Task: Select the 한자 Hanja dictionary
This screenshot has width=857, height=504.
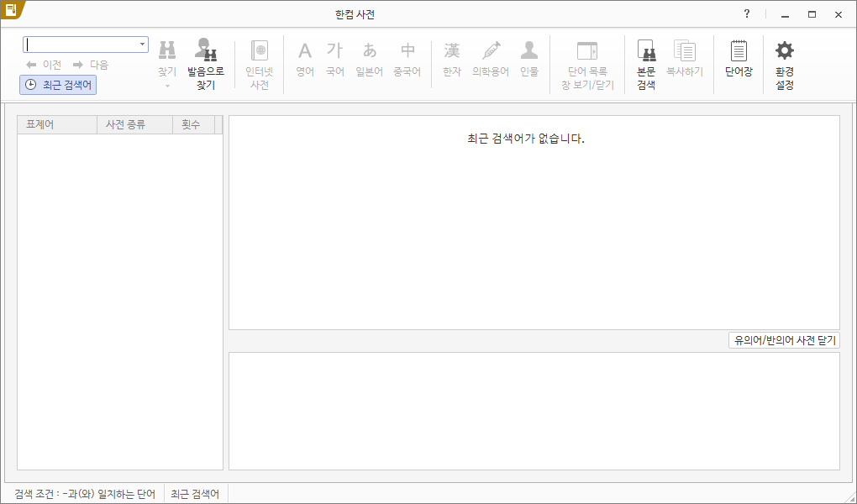Action: tap(452, 59)
